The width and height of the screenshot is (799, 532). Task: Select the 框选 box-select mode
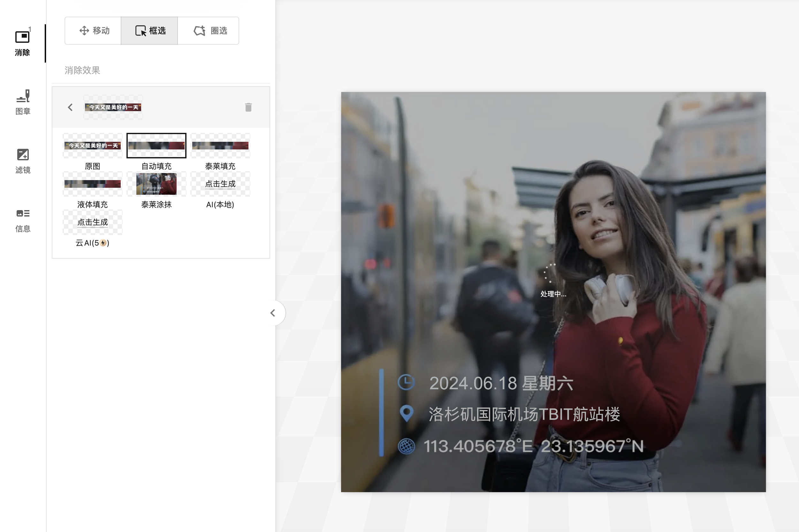point(150,31)
